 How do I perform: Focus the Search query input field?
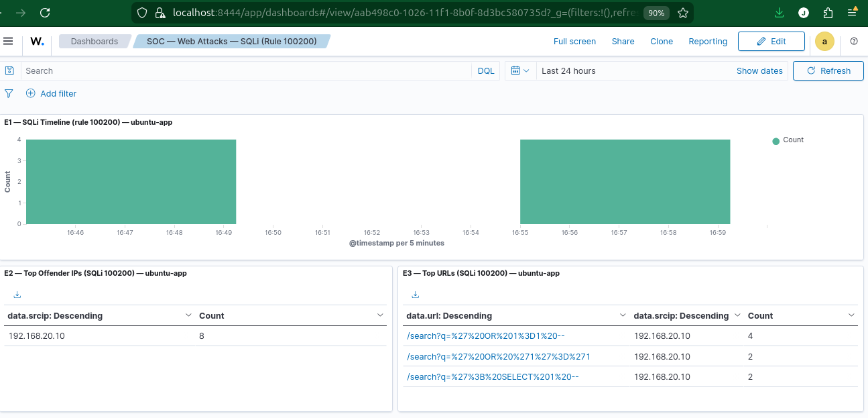247,70
